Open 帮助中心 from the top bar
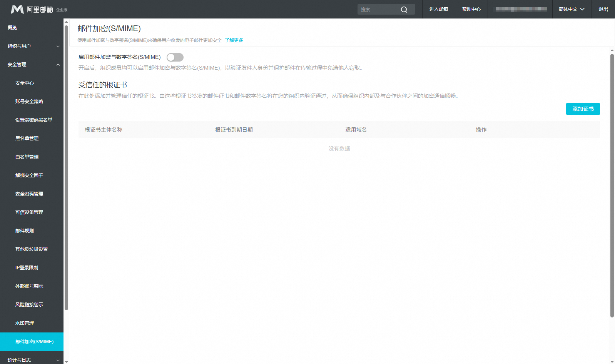This screenshot has height=364, width=615. 471,9
